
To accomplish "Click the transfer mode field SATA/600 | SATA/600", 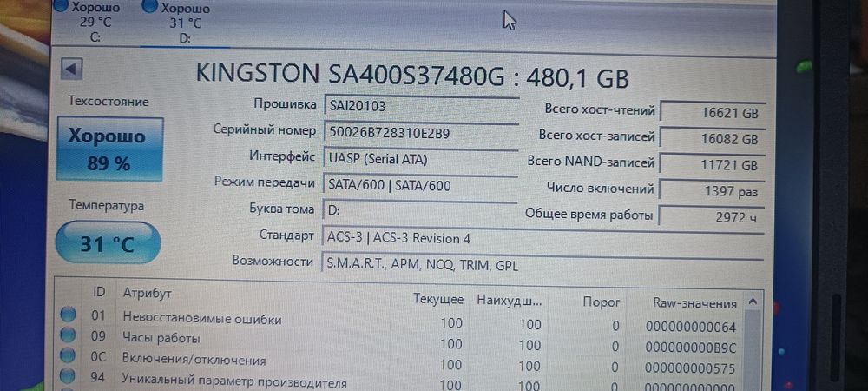I will tap(420, 184).
